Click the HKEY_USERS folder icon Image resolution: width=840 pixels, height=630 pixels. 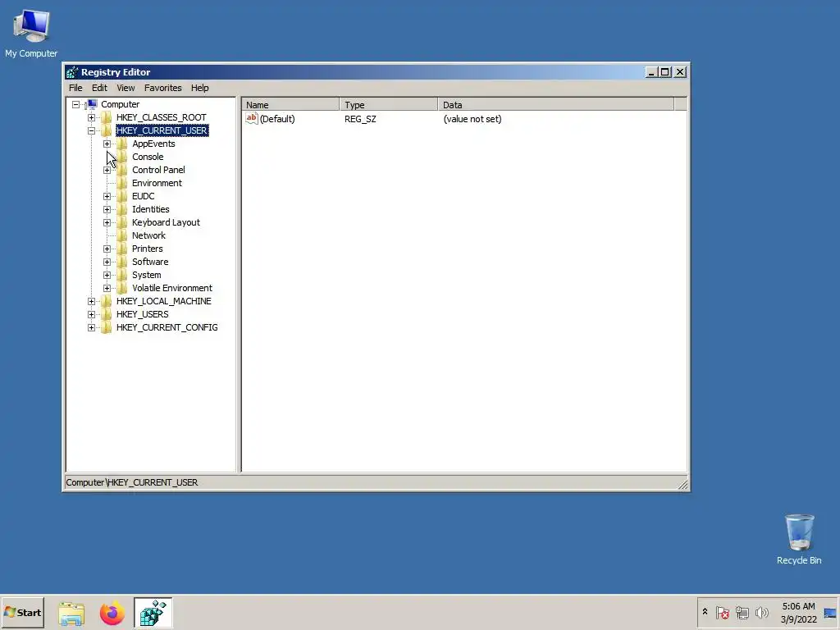(x=106, y=314)
